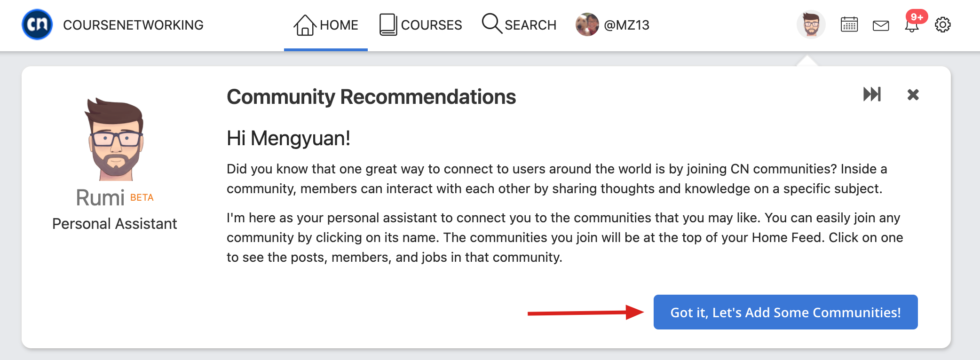Screen dimensions: 980x360
Task: Click Got it, Let's Add Some Communities!
Action: pyautogui.click(x=785, y=312)
